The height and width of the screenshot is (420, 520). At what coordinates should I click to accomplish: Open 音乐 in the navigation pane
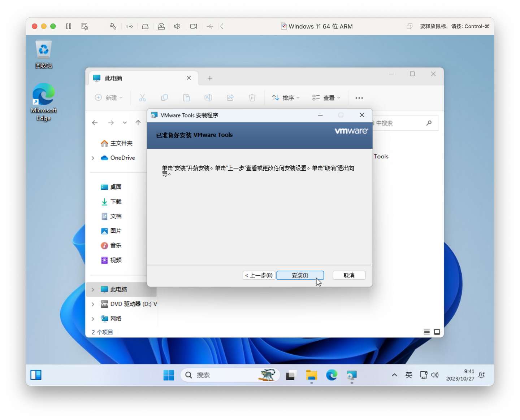(111, 245)
